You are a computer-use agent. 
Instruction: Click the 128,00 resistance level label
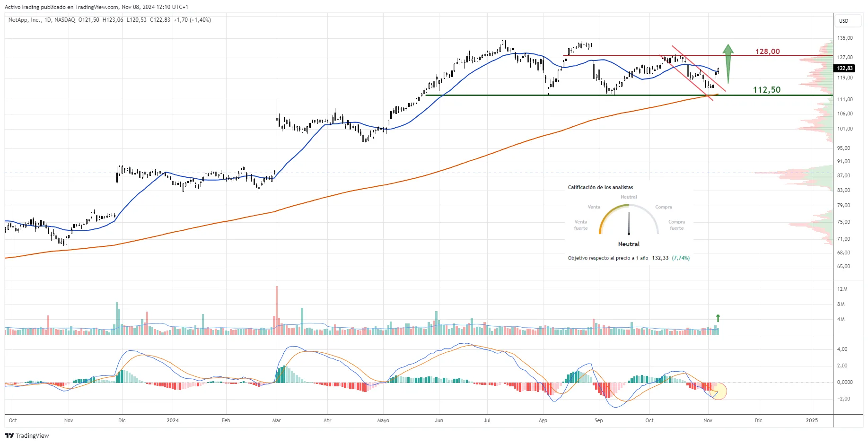point(767,52)
